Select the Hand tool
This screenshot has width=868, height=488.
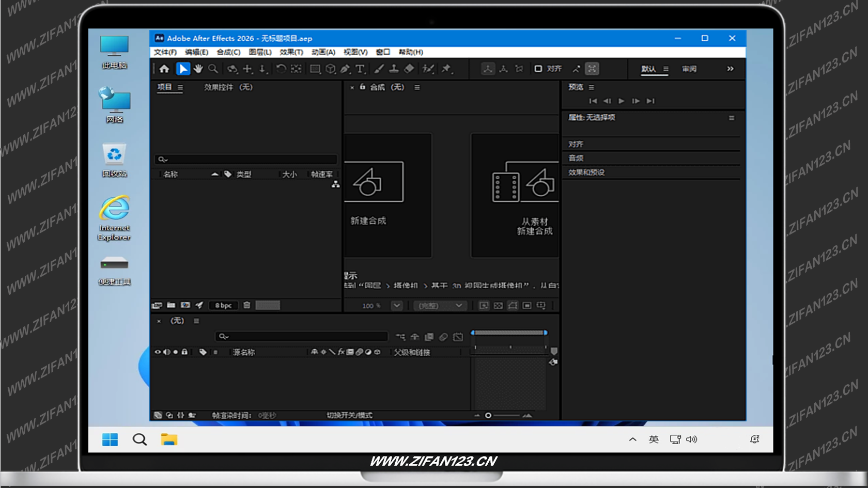[x=198, y=69]
